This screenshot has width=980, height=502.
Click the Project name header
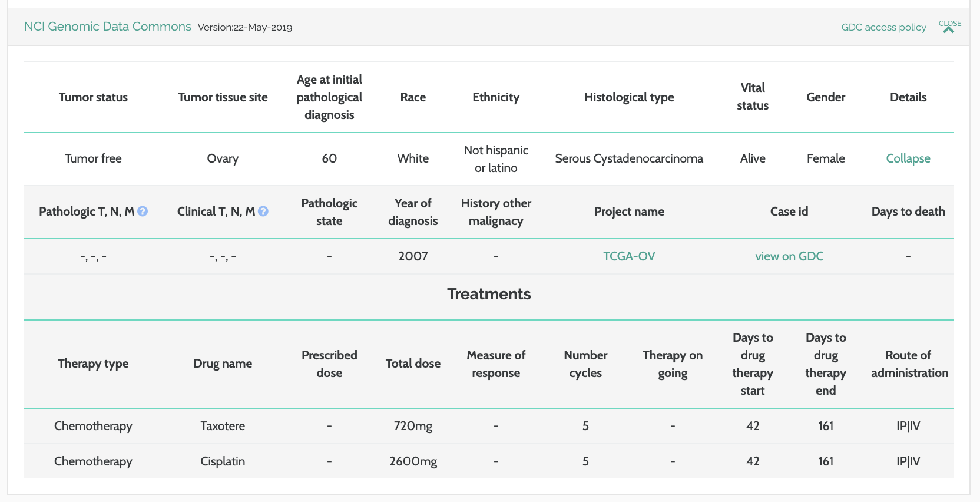[629, 212]
